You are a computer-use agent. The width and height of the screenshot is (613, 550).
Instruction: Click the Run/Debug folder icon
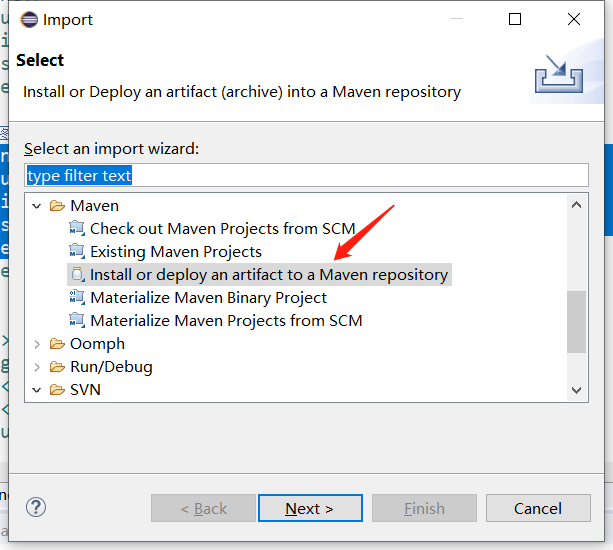pos(57,367)
